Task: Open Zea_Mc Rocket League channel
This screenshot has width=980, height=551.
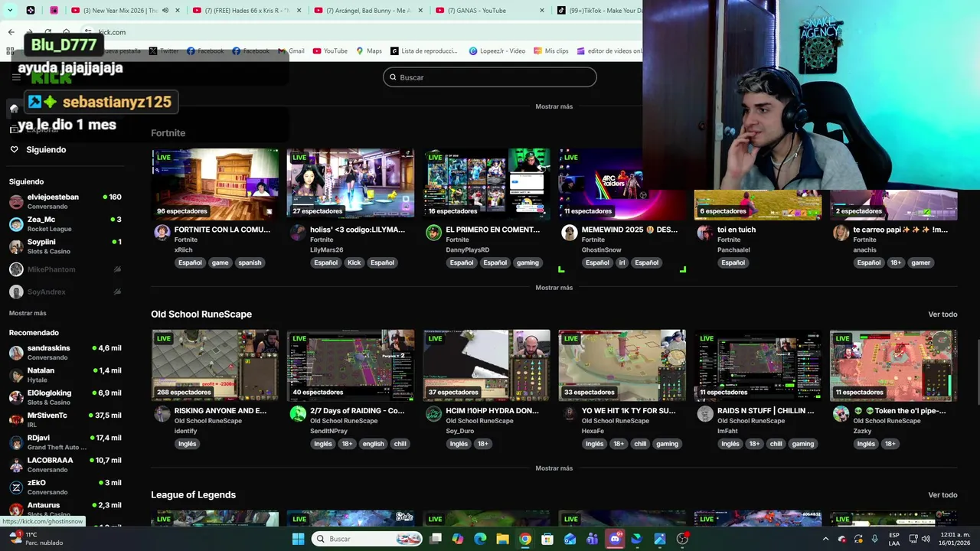Action: [65, 224]
